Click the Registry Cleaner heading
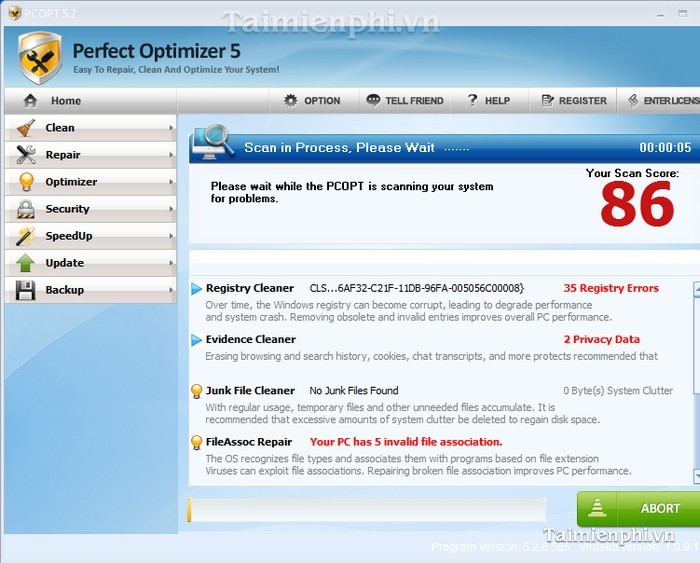The width and height of the screenshot is (700, 563). coord(250,288)
